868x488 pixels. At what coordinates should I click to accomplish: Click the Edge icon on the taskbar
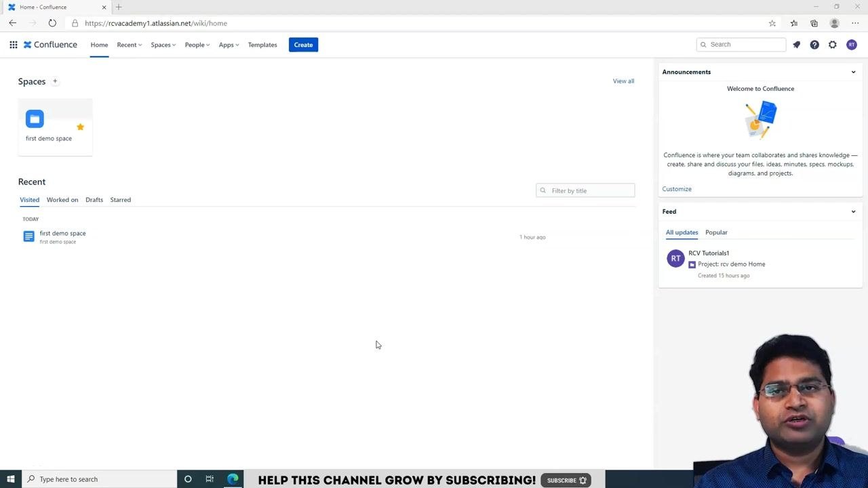tap(233, 479)
